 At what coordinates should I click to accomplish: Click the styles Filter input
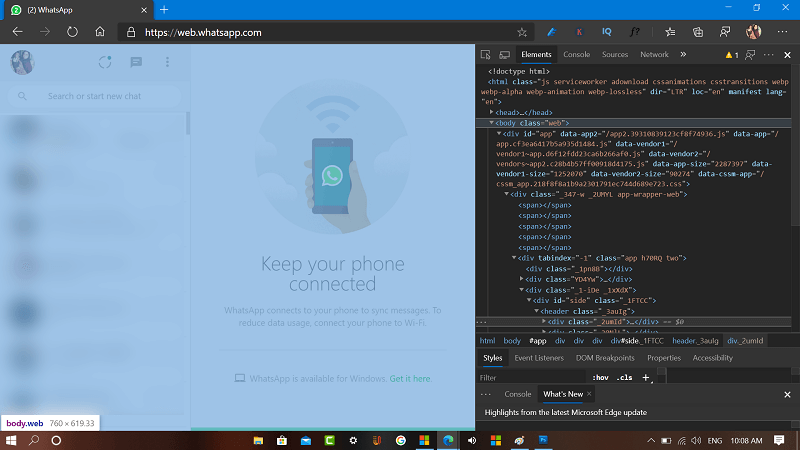pos(531,378)
